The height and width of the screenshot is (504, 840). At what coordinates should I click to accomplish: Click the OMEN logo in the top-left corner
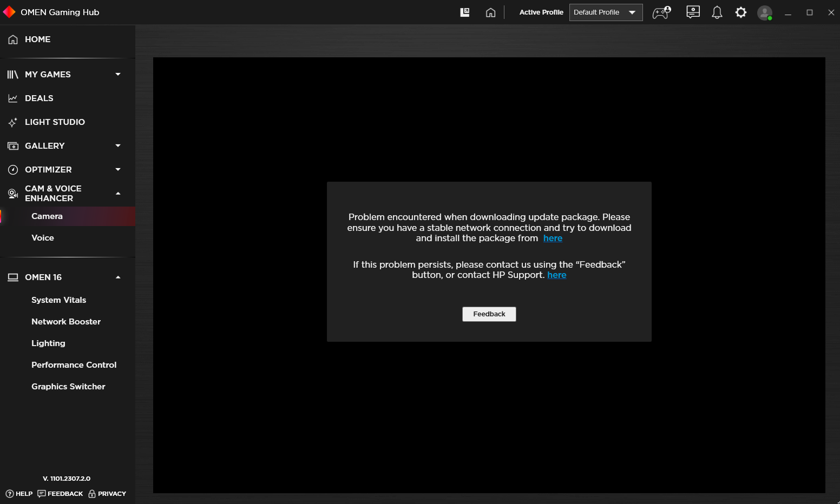coord(9,11)
